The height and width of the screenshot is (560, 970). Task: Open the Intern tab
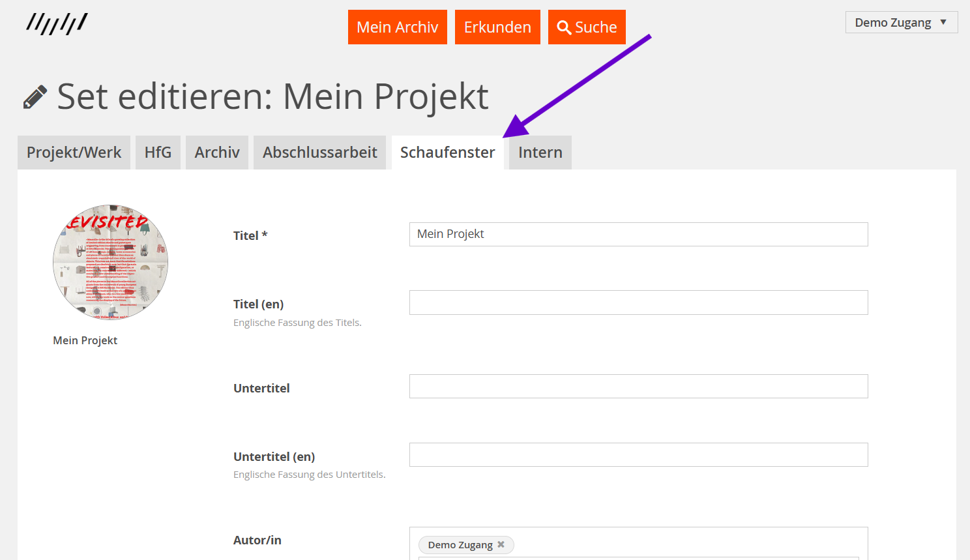pyautogui.click(x=540, y=152)
